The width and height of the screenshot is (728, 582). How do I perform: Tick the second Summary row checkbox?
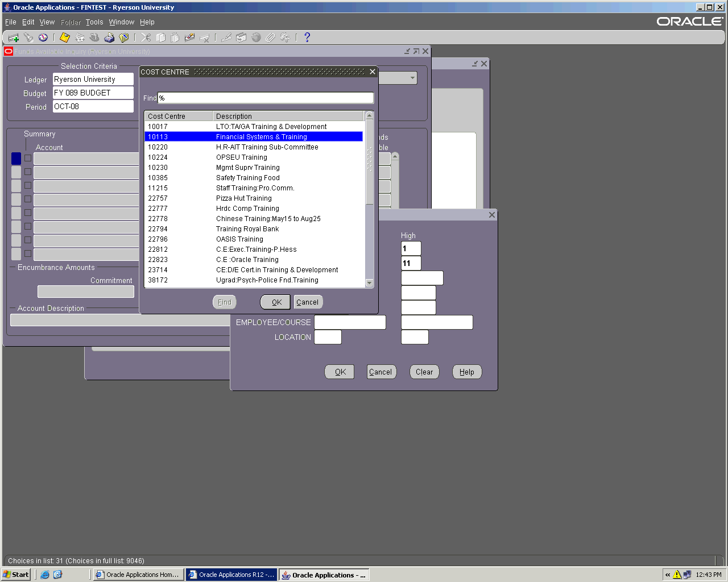pos(28,172)
